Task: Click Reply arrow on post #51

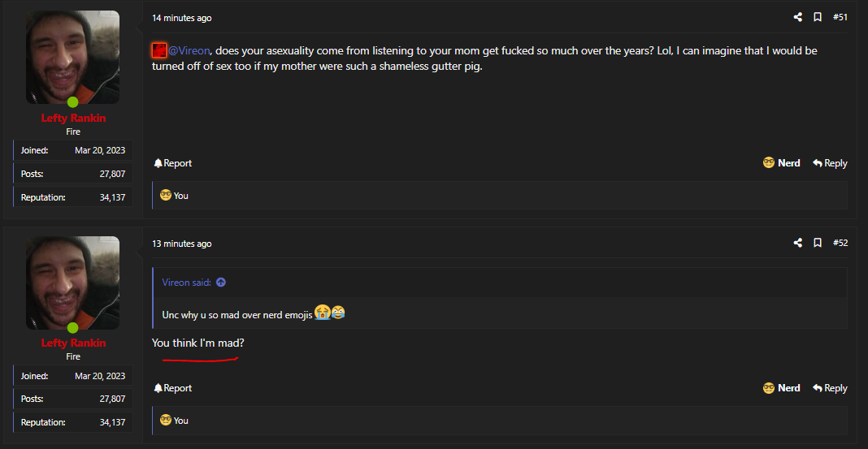Action: [x=830, y=163]
